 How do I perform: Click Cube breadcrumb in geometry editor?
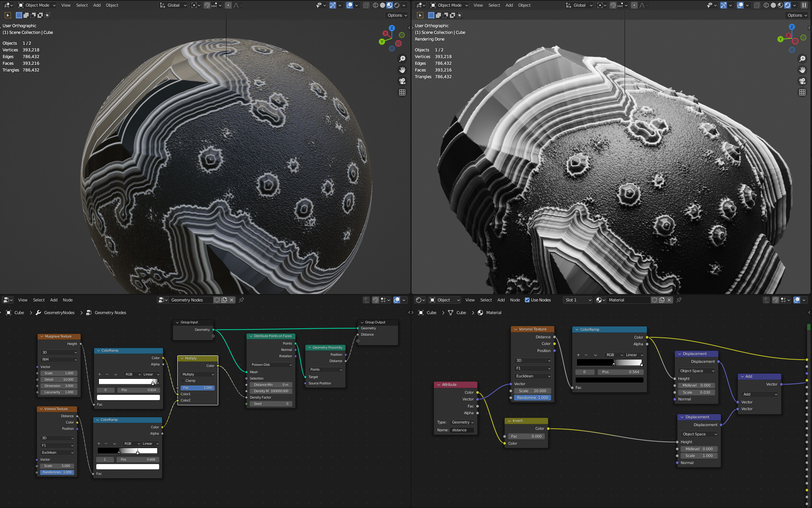coord(19,313)
